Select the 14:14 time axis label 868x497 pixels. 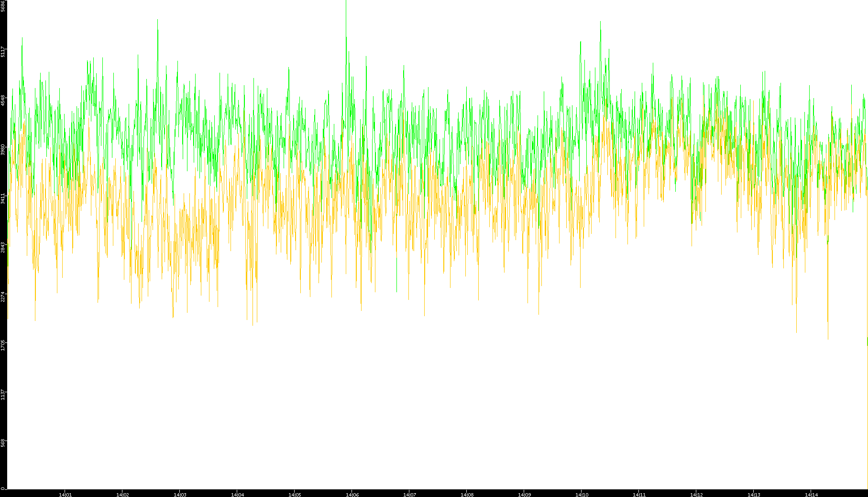pyautogui.click(x=811, y=494)
